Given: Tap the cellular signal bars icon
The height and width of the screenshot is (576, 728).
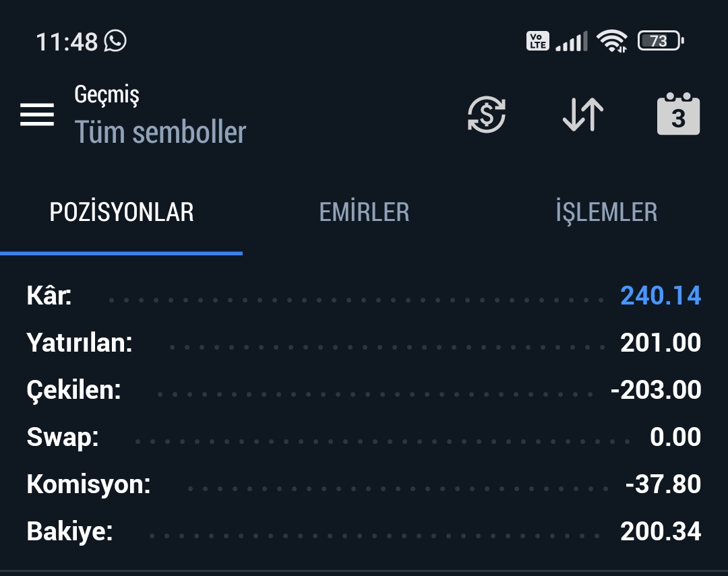Looking at the screenshot, I should [572, 41].
